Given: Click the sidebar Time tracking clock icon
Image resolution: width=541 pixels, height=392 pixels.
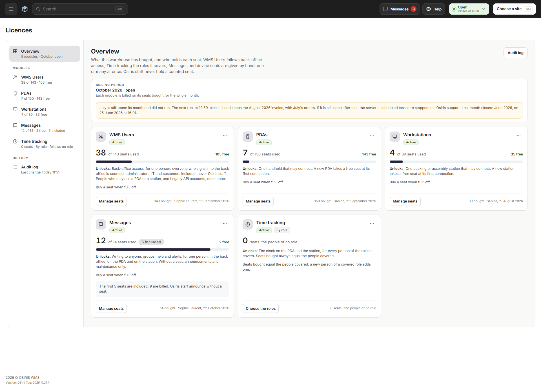Looking at the screenshot, I should pyautogui.click(x=15, y=141).
